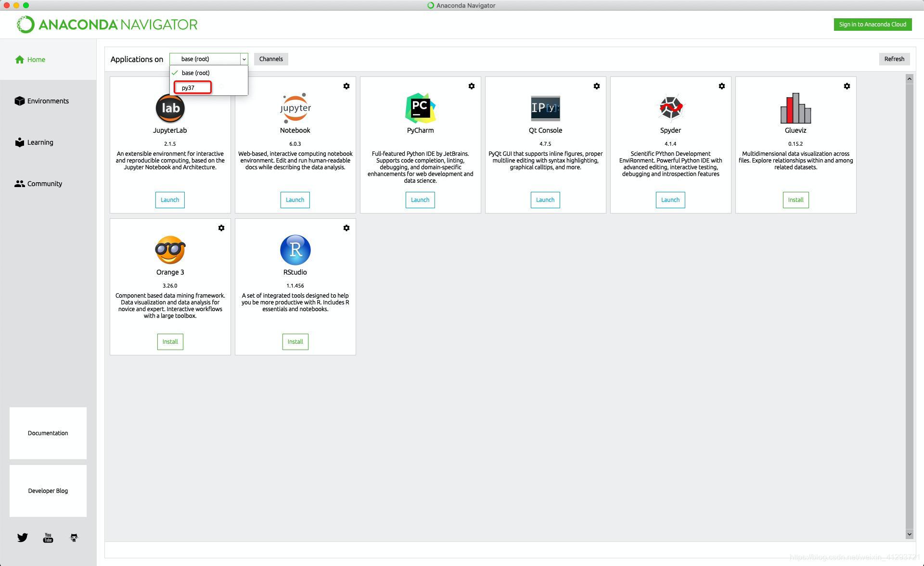
Task: Install Orange 3
Action: click(x=170, y=342)
